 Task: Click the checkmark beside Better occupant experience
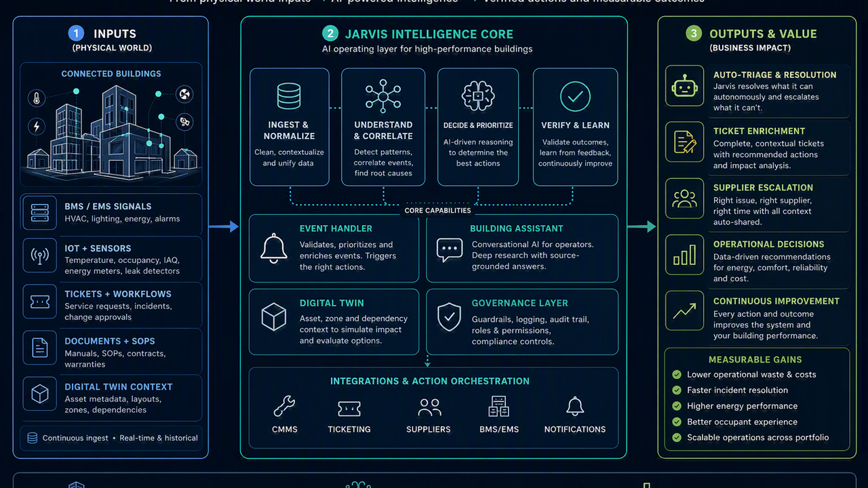(x=676, y=422)
